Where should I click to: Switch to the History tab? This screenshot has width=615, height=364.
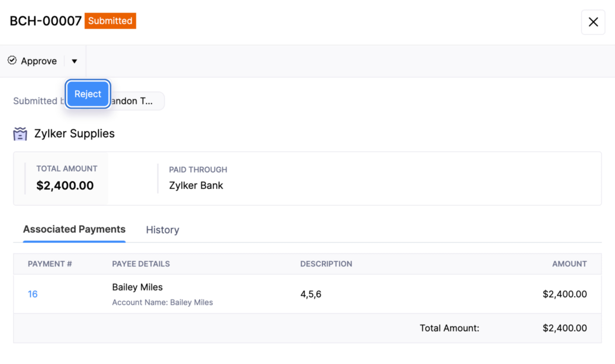pyautogui.click(x=163, y=230)
